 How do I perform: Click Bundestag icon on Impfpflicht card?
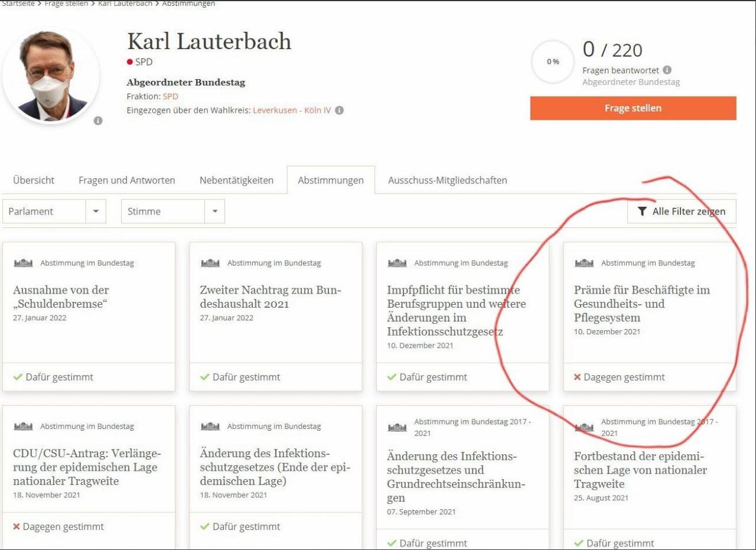(x=397, y=263)
